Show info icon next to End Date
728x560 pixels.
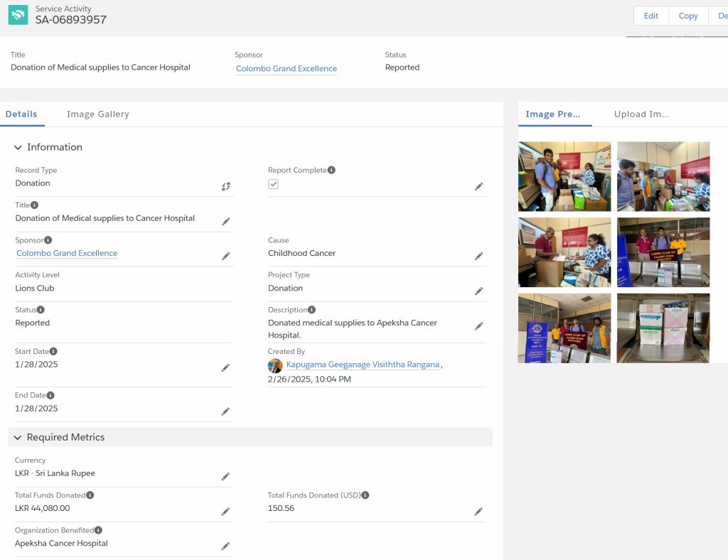50,395
